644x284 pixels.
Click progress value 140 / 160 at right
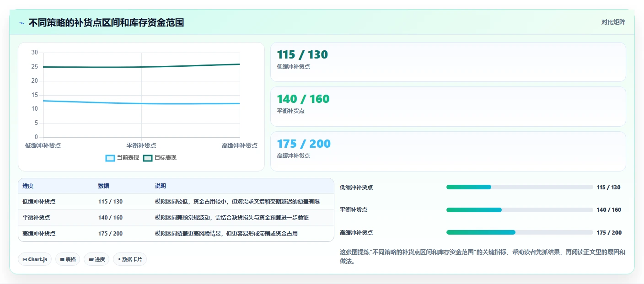tap(609, 210)
